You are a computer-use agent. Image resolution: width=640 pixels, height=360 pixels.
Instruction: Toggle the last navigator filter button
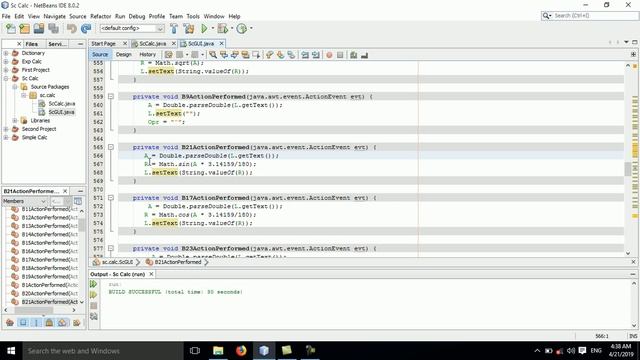pos(76,323)
